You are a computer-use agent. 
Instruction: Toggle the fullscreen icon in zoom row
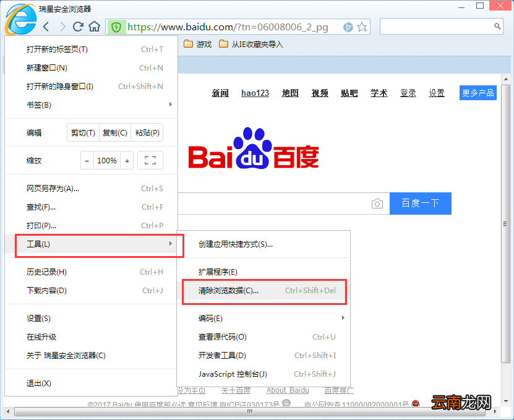click(150, 160)
